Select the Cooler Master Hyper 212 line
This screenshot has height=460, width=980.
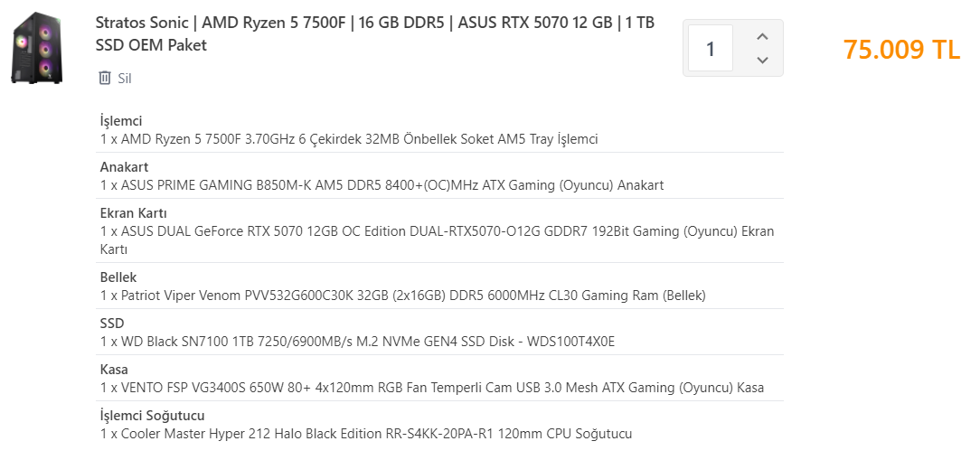pos(366,434)
